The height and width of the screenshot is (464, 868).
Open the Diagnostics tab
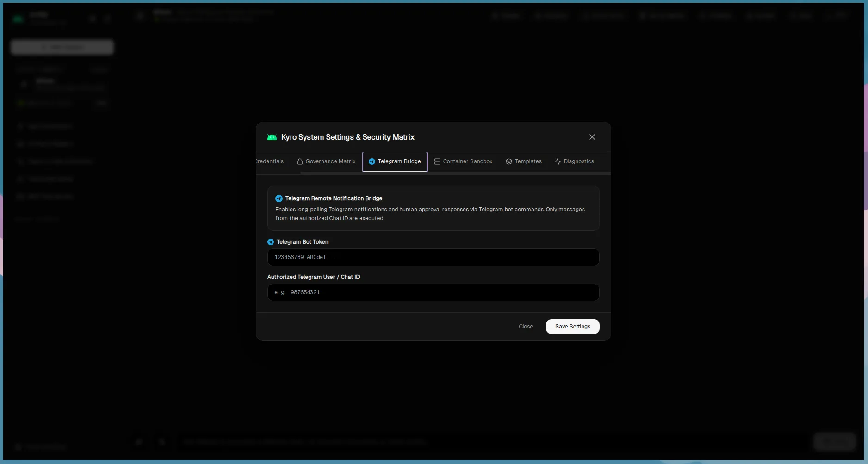(575, 161)
